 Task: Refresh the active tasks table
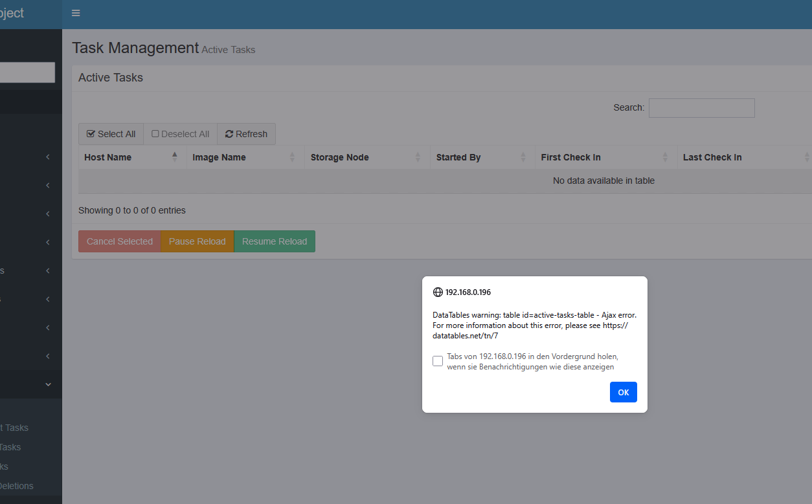pos(246,134)
